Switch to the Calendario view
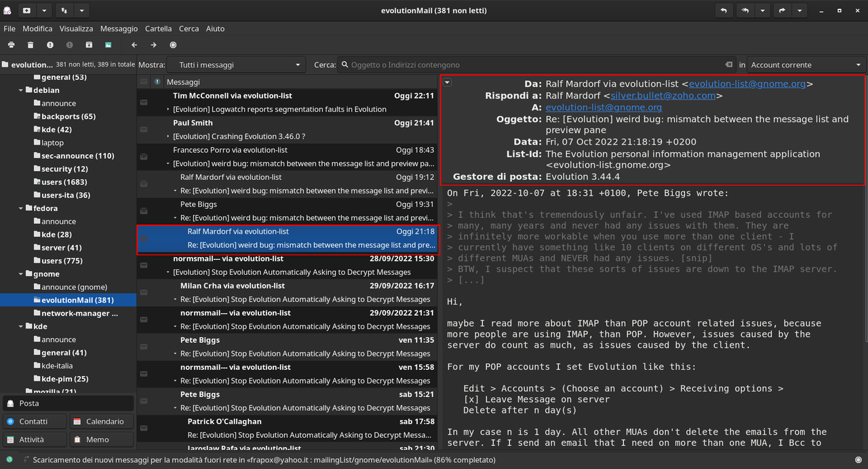868x469 pixels. 102,421
